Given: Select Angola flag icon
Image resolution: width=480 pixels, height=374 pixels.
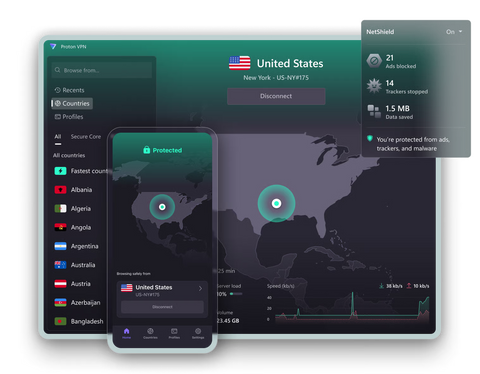Looking at the screenshot, I should click(60, 227).
